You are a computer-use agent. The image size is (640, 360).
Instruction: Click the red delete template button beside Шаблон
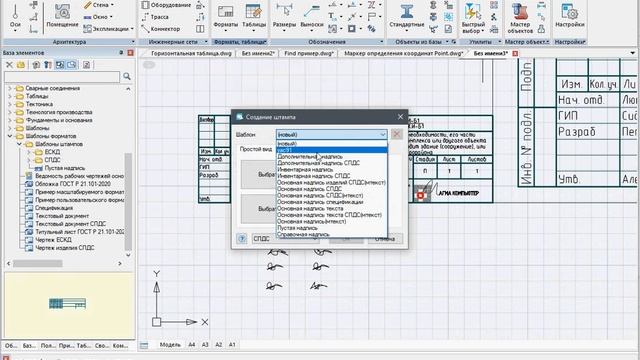(x=397, y=134)
